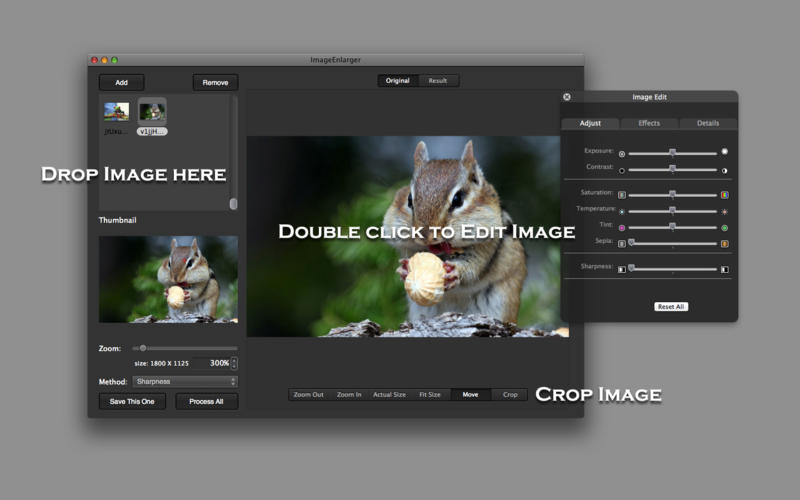Select the first colorful image thumbnail in the list
800x500 pixels.
point(116,112)
